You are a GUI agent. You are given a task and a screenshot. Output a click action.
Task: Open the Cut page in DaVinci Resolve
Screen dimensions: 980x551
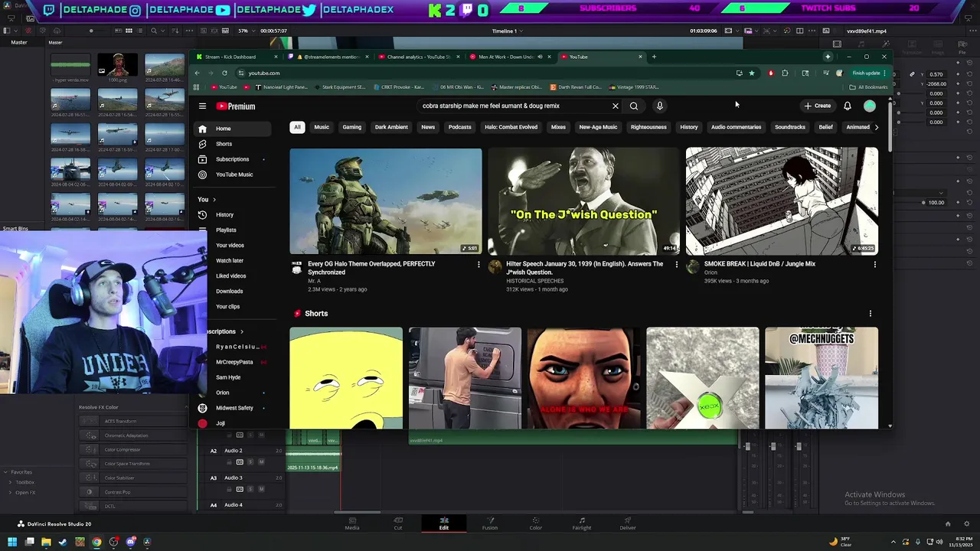397,523
